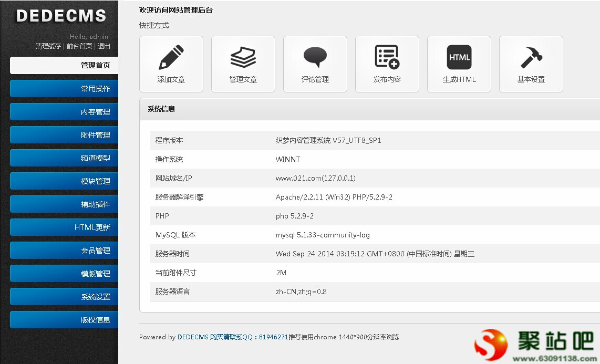The height and width of the screenshot is (364, 600).
Task: Expand the 会员管理 sidebar menu
Action: tap(64, 251)
